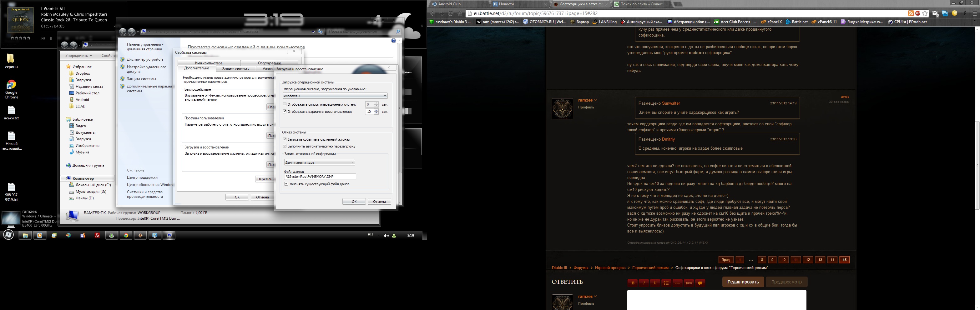Open the Chrome menu hamburger icon

[975, 13]
